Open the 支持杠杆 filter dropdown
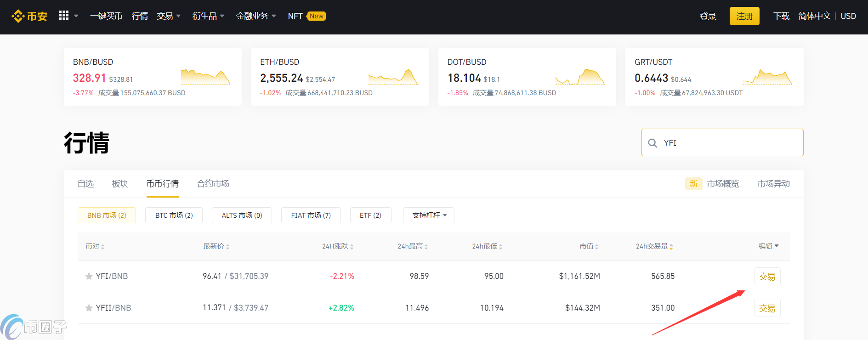 point(429,215)
